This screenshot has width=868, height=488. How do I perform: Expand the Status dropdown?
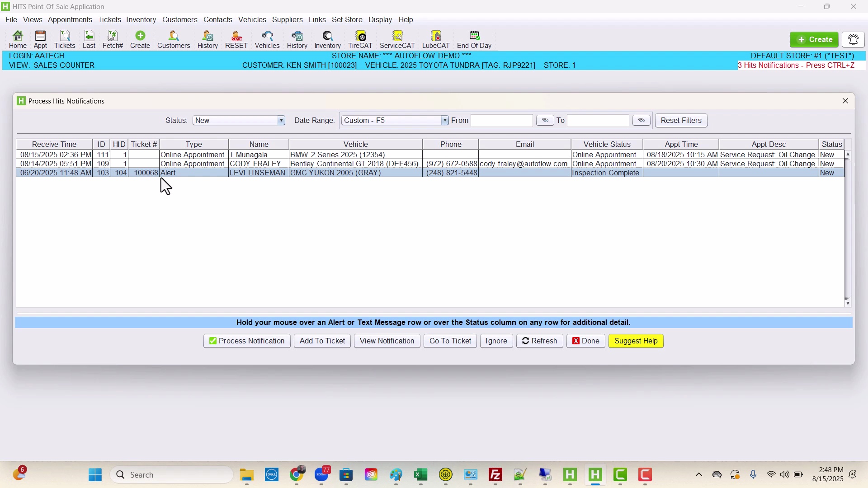tap(281, 121)
